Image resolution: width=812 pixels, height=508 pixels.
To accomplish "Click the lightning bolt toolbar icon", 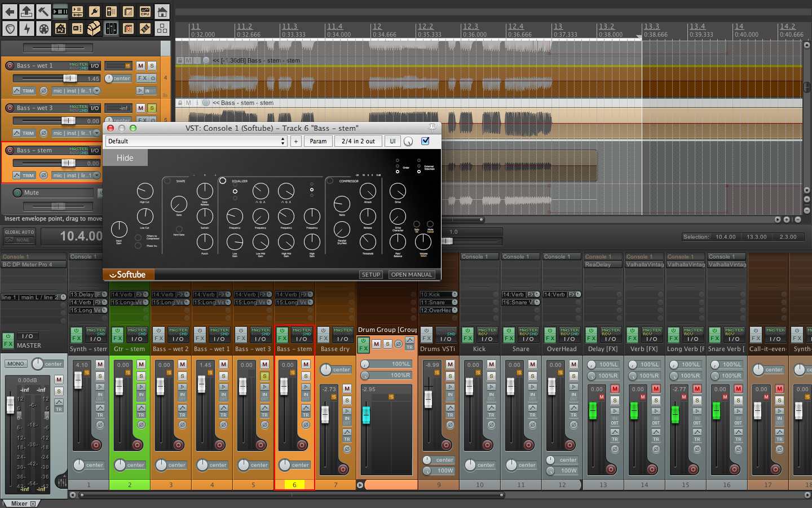I will click(x=27, y=28).
